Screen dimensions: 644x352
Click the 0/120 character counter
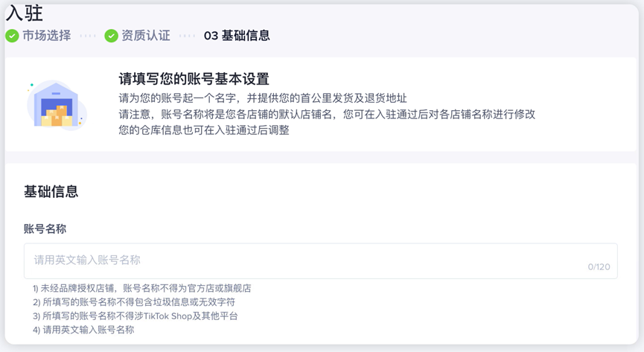pos(599,267)
